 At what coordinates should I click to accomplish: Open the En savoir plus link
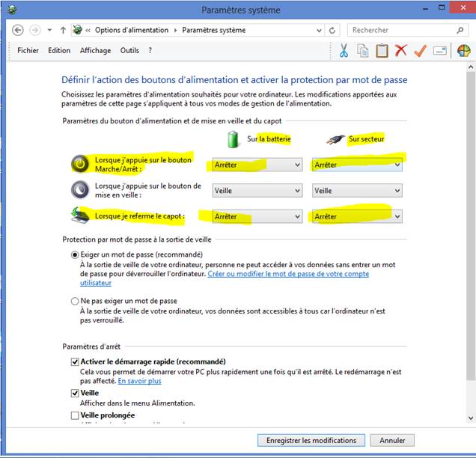coord(139,381)
